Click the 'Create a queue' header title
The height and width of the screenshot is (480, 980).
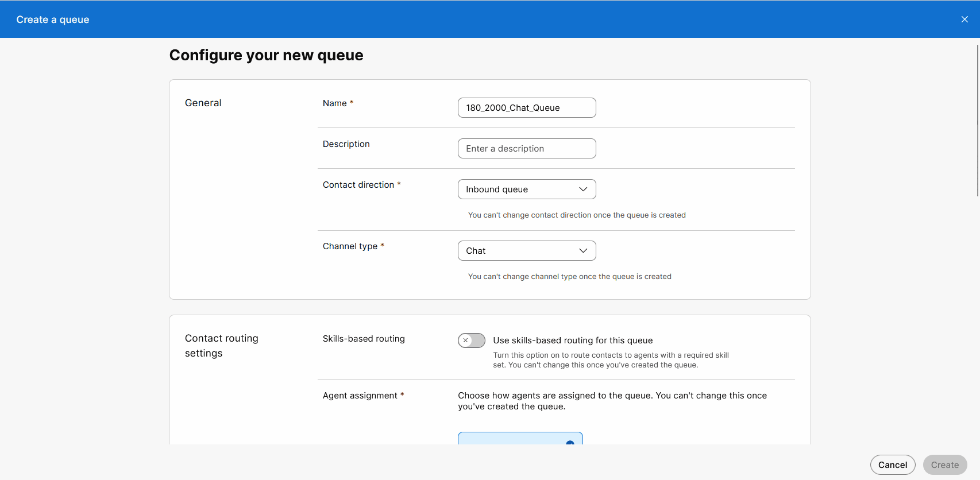53,20
